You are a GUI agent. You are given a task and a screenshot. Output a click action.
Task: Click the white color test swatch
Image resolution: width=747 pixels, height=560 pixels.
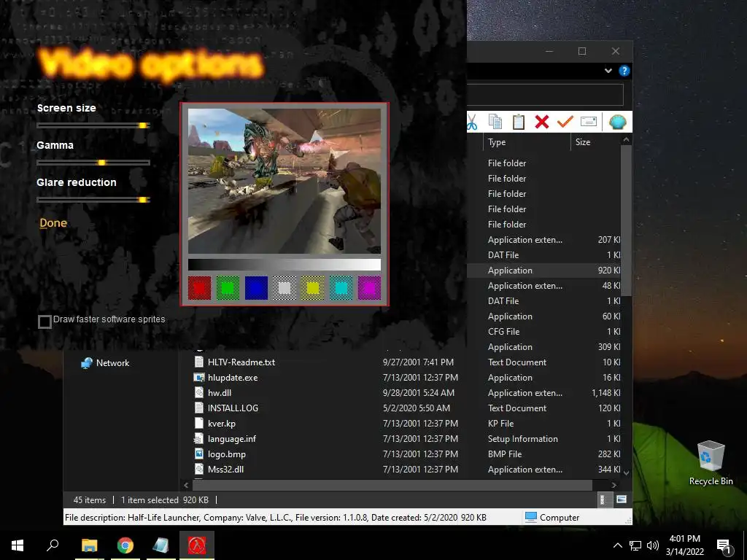[285, 287]
